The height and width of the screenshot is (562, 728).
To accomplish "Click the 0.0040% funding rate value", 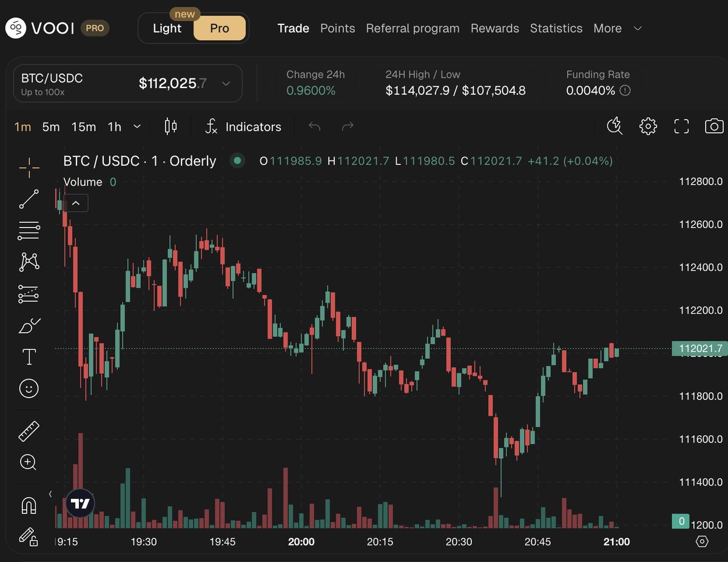I will point(591,90).
